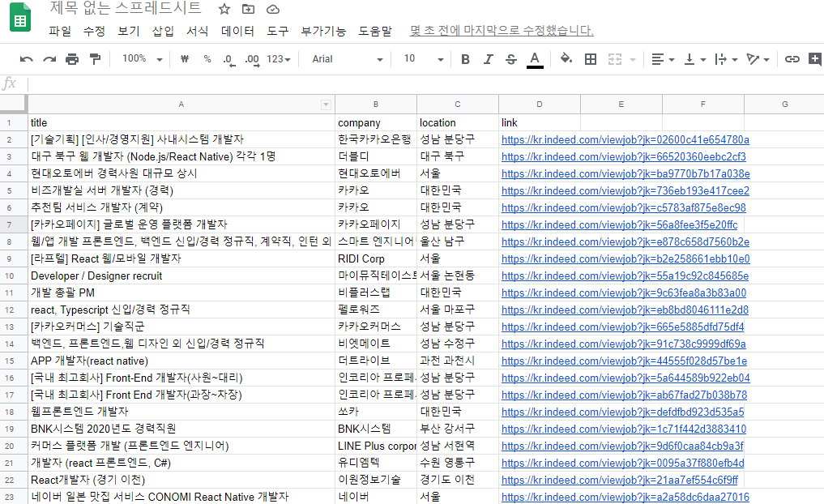The height and width of the screenshot is (504, 824).
Task: Open the 데이터 menu
Action: pyautogui.click(x=237, y=31)
